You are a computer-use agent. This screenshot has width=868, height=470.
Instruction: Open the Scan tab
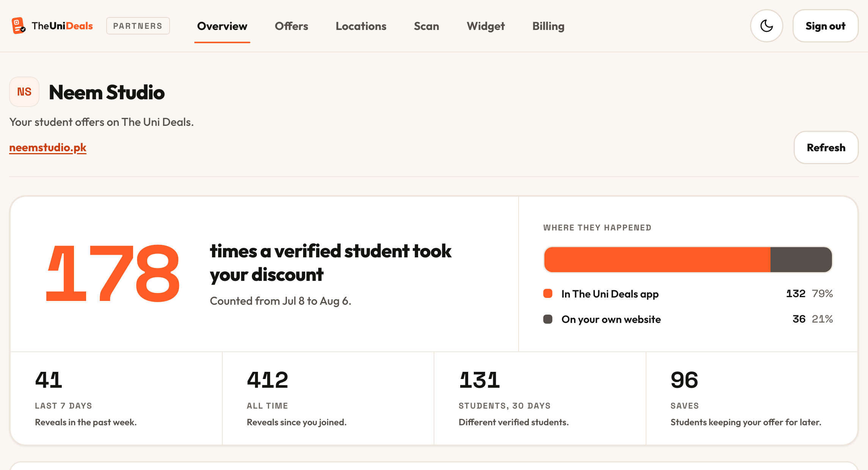(426, 26)
